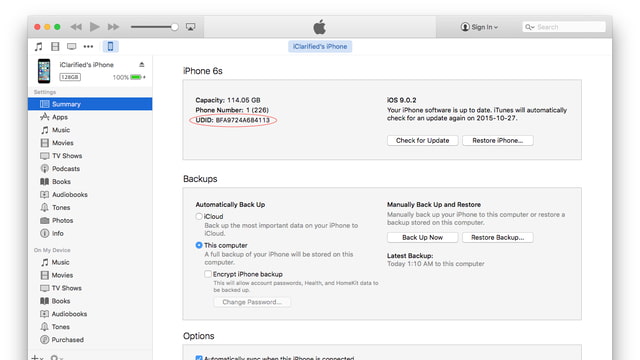
Task: Skip ahead with the fast-forward button
Action: pos(113,27)
